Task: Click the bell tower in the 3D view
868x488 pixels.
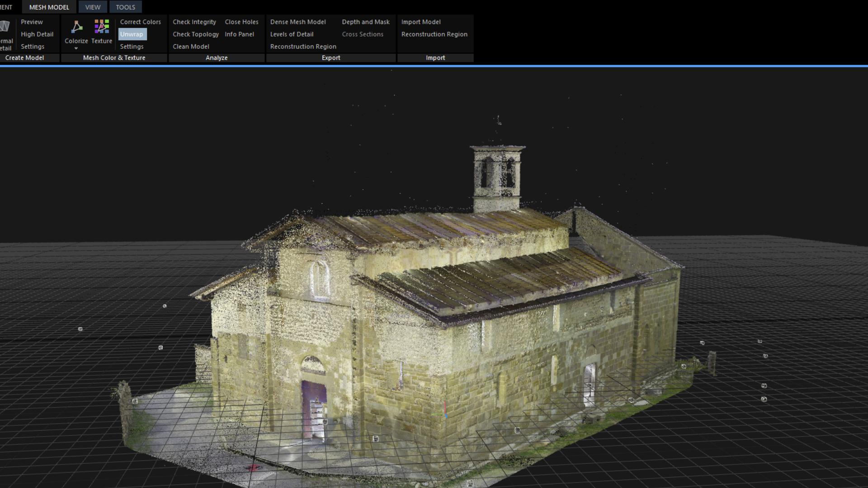Action: [x=497, y=178]
